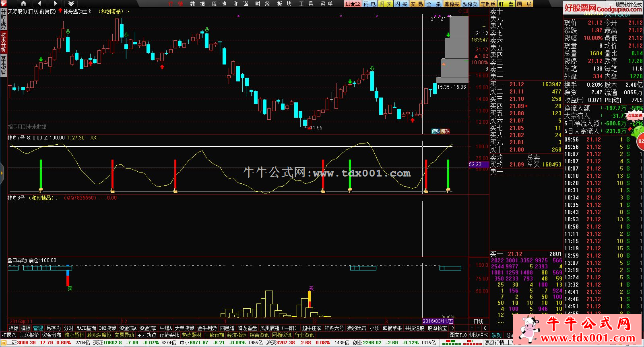Switch to 技术分析 side tab
Viewport: 644px width, 347px height.
3,42
